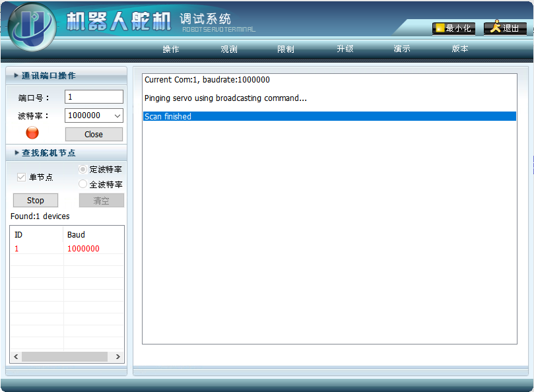The width and height of the screenshot is (534, 392).
Task: Collapse the 通讯端口操作 section header
Action: click(x=67, y=76)
